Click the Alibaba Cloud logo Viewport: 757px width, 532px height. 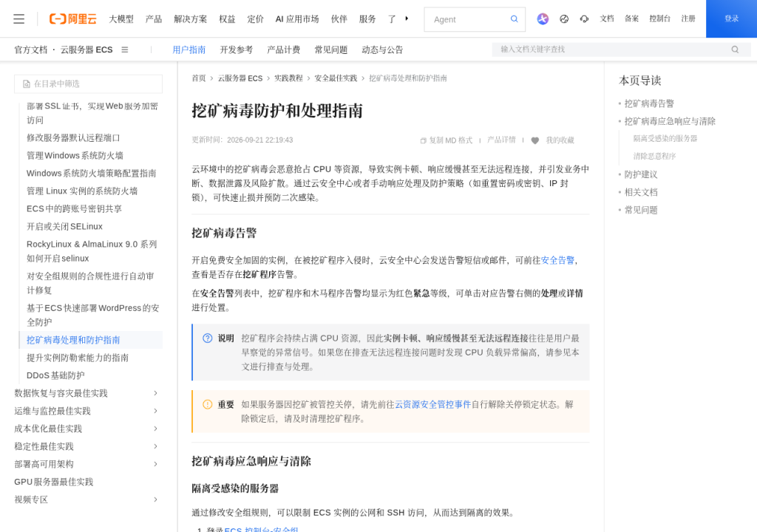(73, 18)
